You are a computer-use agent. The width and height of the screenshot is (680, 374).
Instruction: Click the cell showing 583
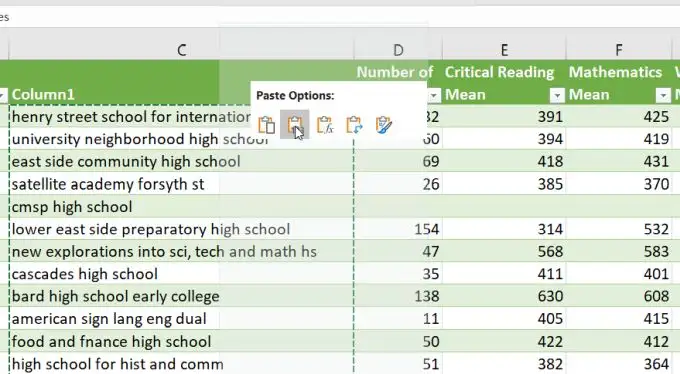(x=619, y=252)
